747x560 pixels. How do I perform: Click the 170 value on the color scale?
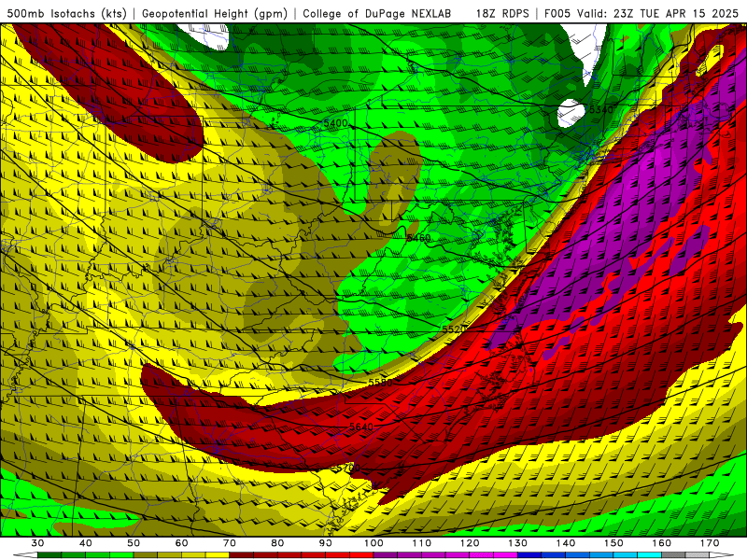[710, 543]
